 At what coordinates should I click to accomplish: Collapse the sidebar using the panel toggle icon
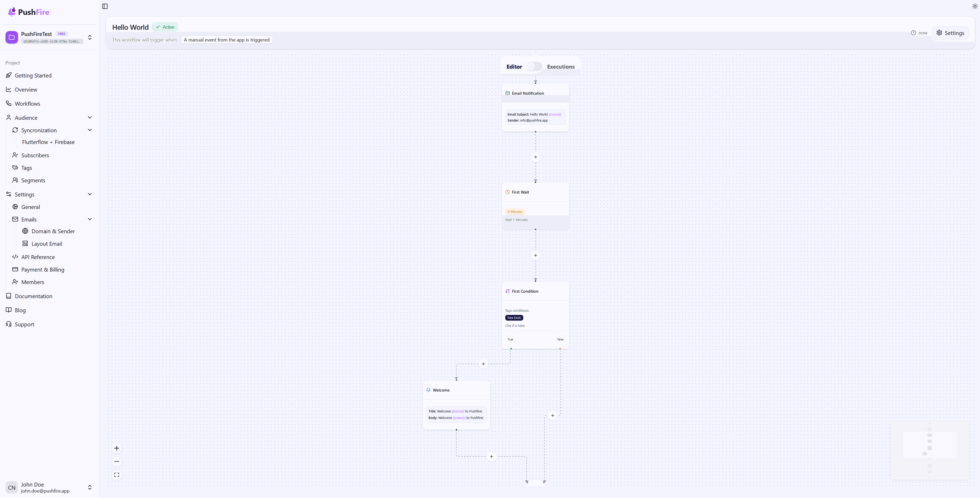tap(105, 7)
